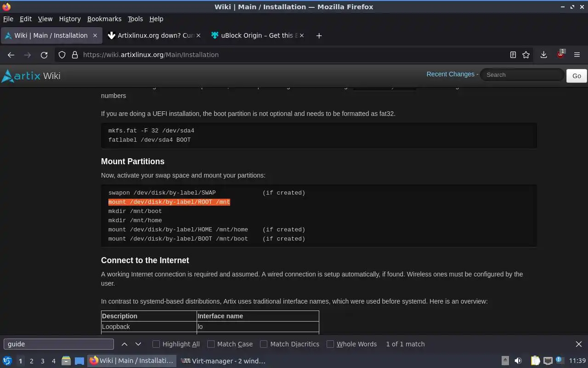Viewport: 588px width, 368px height.
Task: Click Firefox Wiki taskbar window button
Action: tap(132, 361)
